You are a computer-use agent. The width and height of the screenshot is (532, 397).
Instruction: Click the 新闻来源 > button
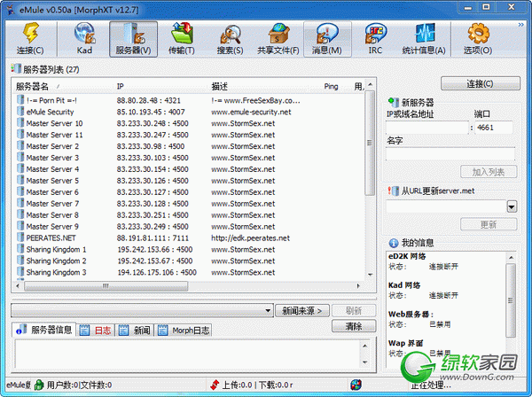[302, 310]
